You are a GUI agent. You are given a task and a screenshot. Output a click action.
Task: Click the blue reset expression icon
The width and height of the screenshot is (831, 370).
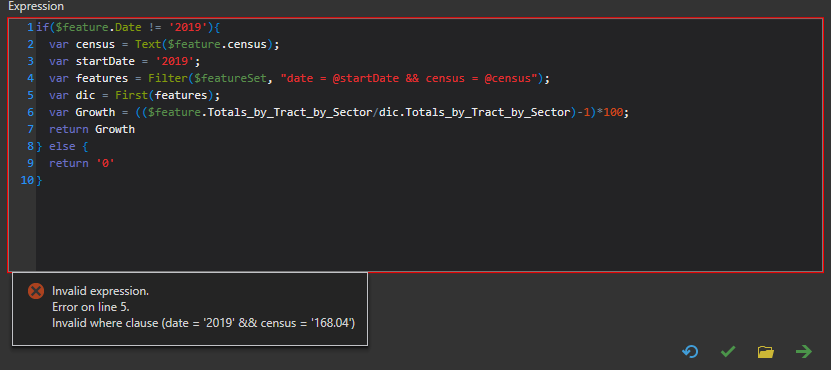pos(690,351)
